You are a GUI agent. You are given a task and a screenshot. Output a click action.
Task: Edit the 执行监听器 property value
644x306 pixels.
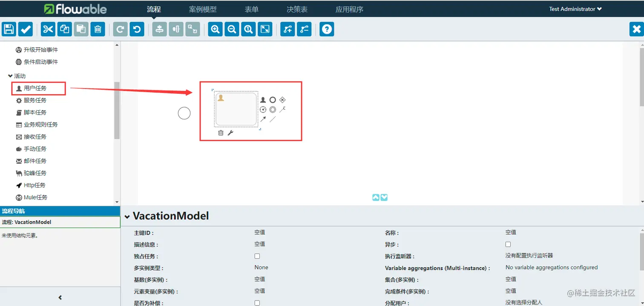click(x=529, y=256)
